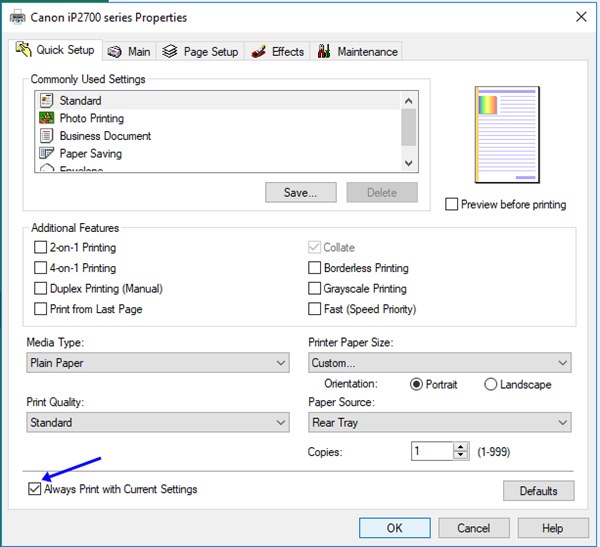Uncheck Always Print with Current Settings
The image size is (600, 547).
tap(34, 489)
